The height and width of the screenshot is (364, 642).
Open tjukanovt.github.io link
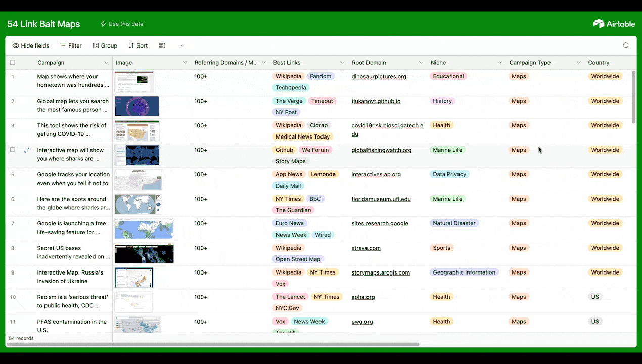coord(376,101)
